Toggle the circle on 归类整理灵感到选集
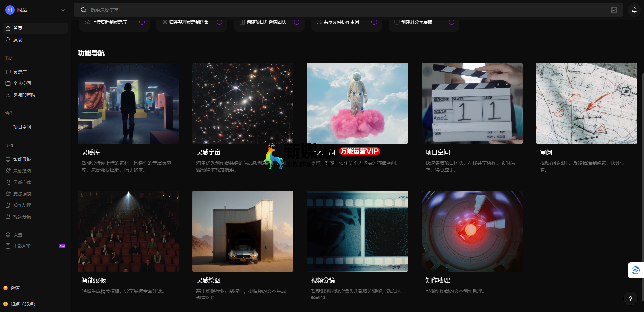The image size is (644, 312). pyautogui.click(x=219, y=22)
